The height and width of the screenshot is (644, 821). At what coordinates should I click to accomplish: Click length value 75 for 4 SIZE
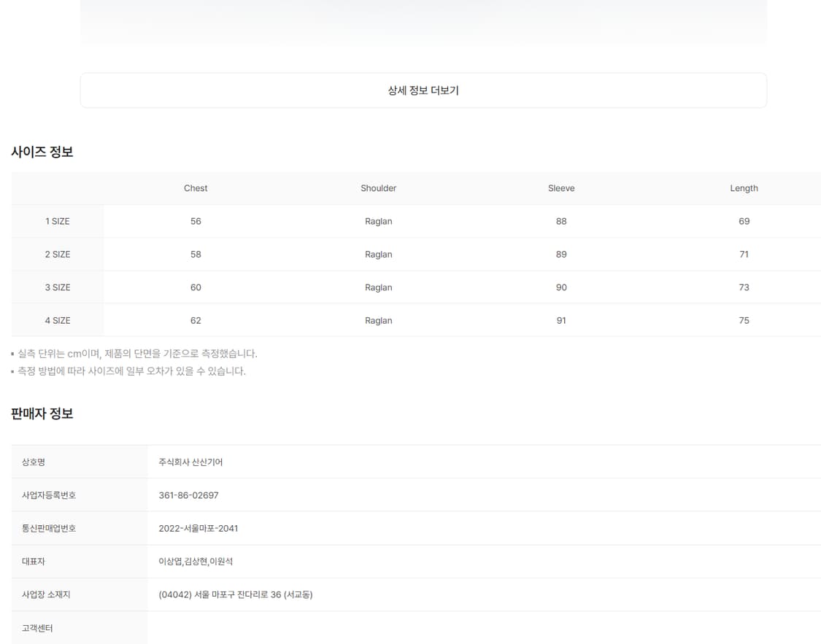(744, 321)
